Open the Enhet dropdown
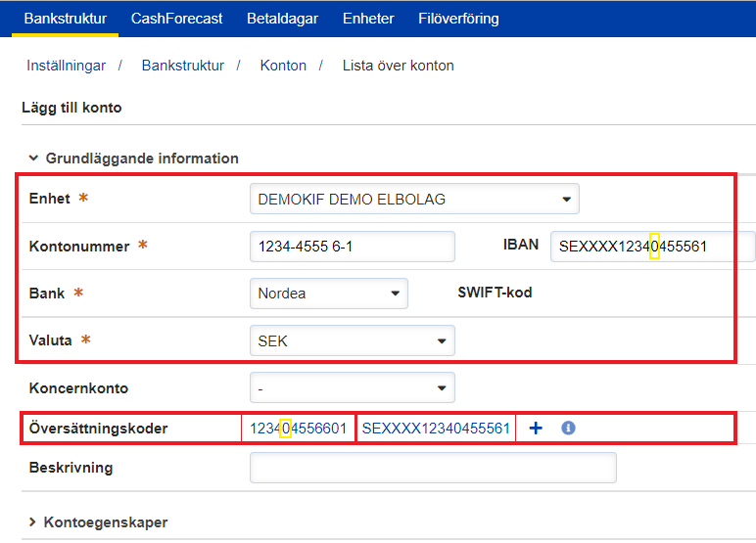Image resolution: width=756 pixels, height=543 pixels. click(x=414, y=199)
